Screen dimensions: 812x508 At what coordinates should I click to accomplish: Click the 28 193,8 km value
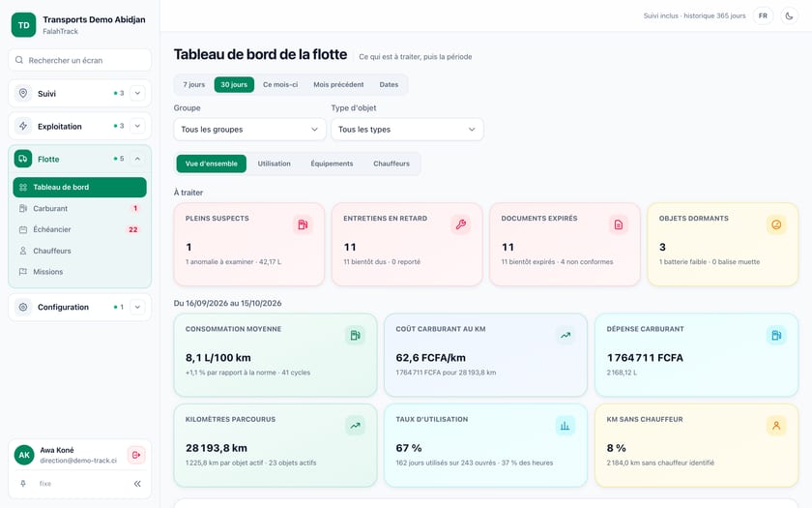(x=216, y=448)
